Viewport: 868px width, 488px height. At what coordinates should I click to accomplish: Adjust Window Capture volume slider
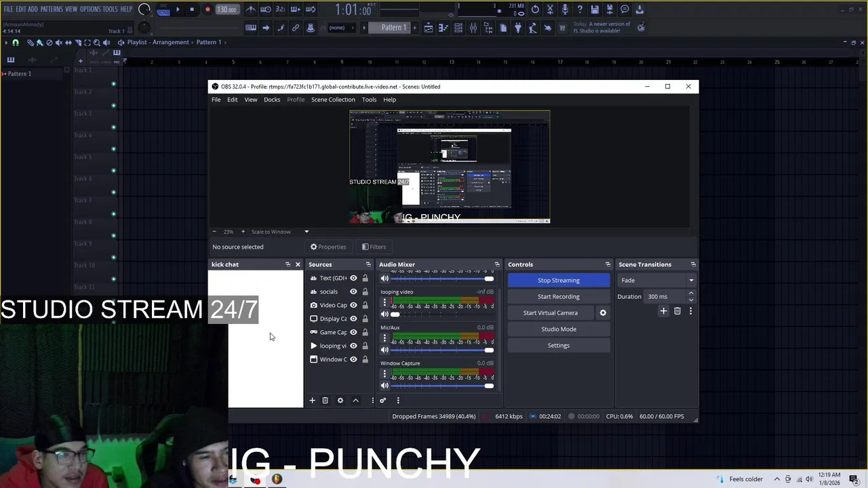(x=442, y=386)
